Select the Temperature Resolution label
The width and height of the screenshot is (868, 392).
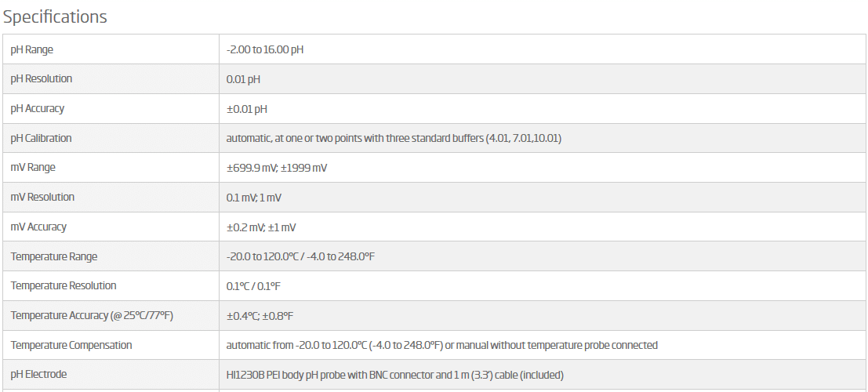(63, 285)
